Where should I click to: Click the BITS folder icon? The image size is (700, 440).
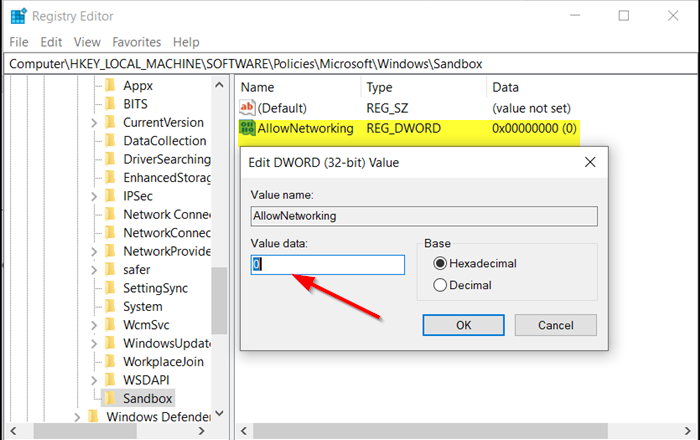click(x=110, y=104)
